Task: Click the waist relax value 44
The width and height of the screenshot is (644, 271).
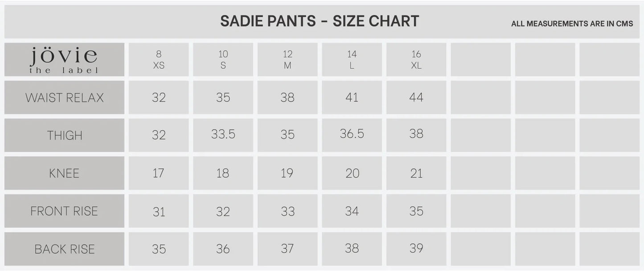Action: 416,97
